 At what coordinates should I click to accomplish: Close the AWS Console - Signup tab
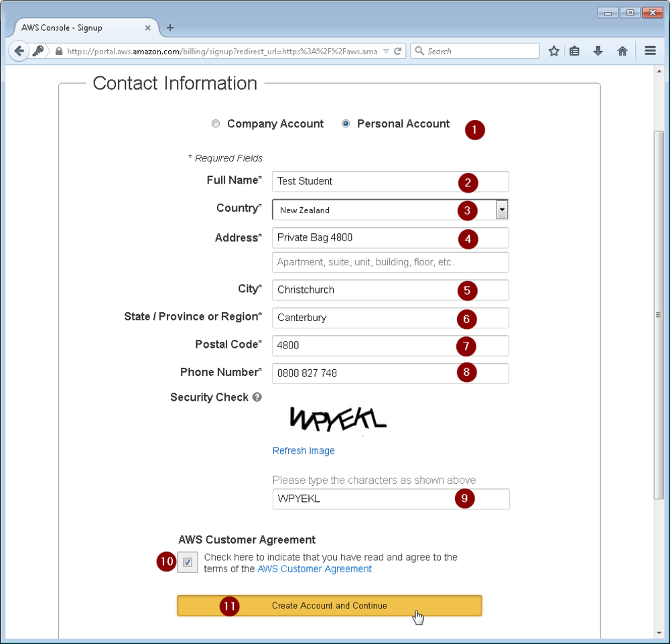point(147,27)
